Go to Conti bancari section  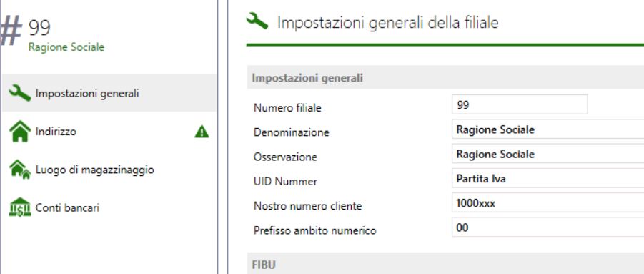click(x=109, y=207)
